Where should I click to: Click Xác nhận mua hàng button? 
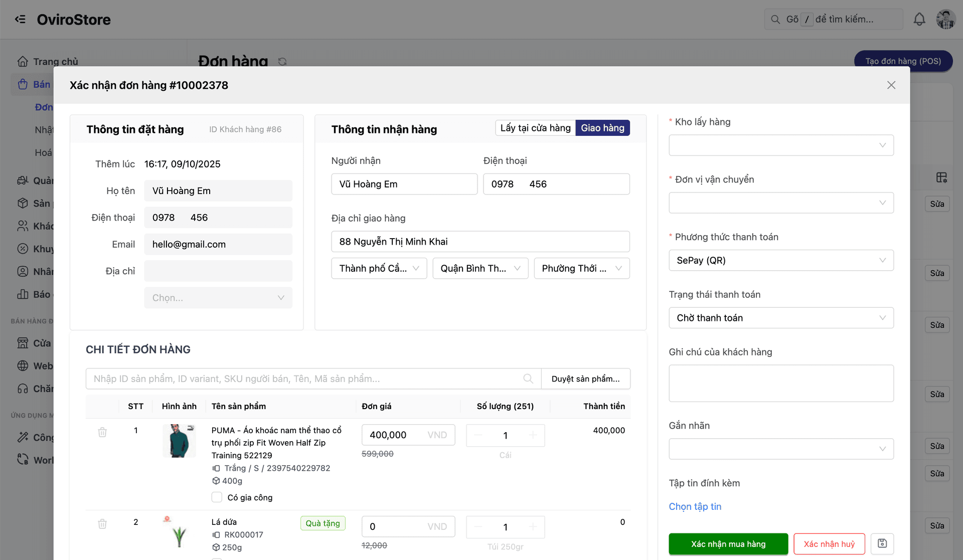(728, 544)
